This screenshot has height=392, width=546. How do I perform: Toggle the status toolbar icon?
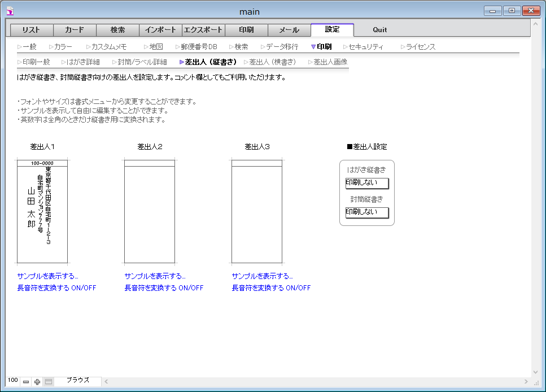[x=49, y=382]
